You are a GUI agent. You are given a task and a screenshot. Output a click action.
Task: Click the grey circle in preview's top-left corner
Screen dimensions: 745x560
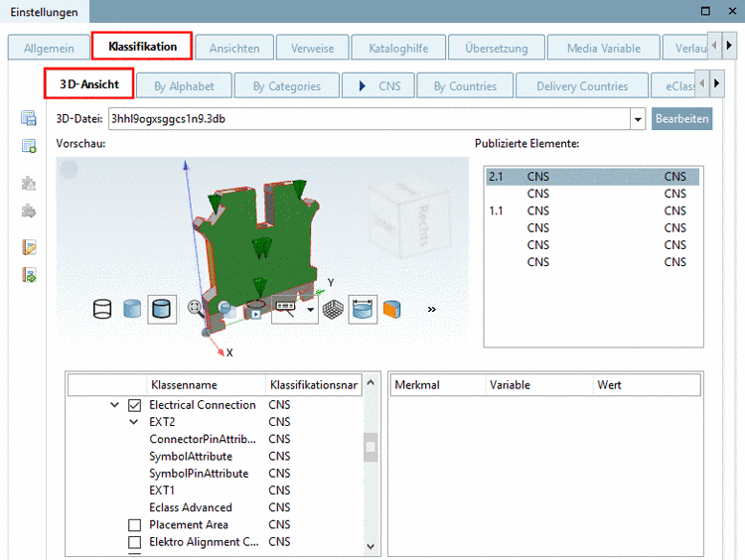(x=69, y=170)
